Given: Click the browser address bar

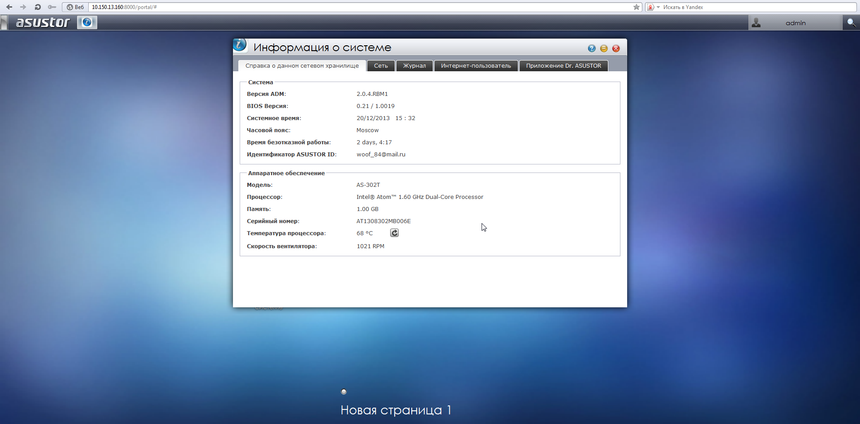Looking at the screenshot, I should click(x=350, y=6).
